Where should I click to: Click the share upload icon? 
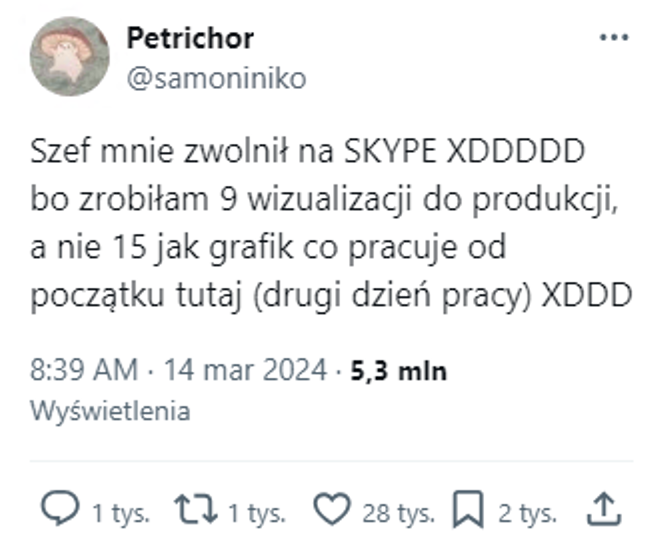[603, 509]
